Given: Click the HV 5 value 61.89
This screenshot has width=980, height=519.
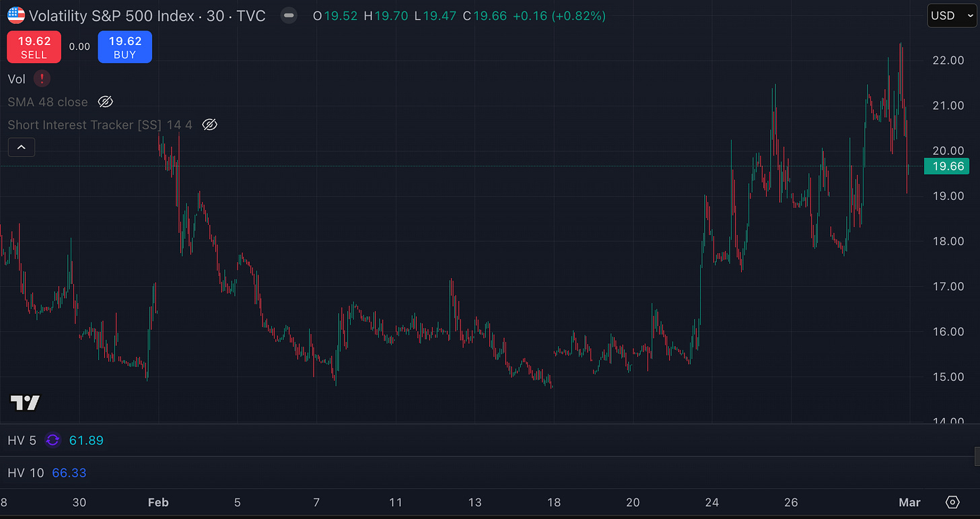Looking at the screenshot, I should pyautogui.click(x=86, y=440).
